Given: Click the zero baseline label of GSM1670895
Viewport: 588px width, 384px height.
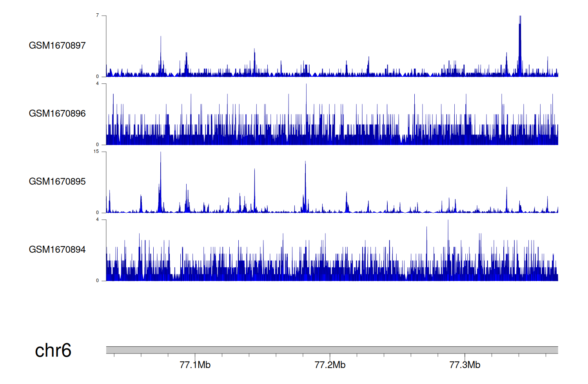Looking at the screenshot, I should coord(98,212).
